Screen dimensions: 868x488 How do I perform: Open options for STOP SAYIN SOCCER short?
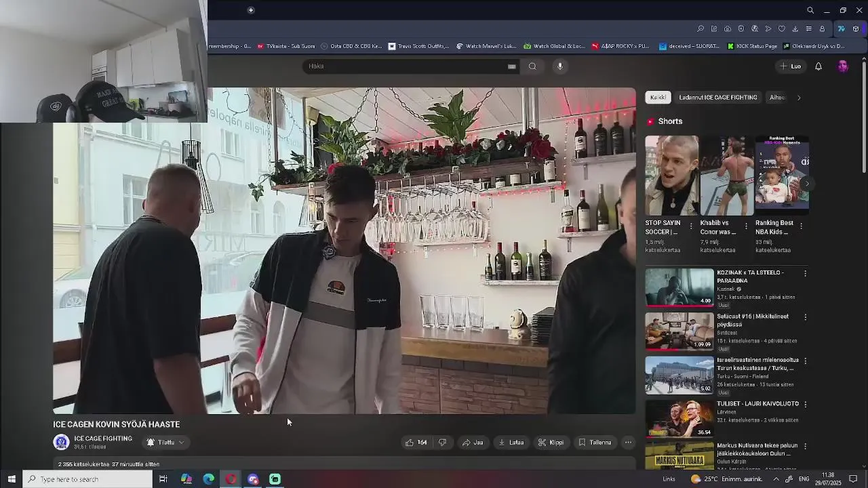coord(691,226)
